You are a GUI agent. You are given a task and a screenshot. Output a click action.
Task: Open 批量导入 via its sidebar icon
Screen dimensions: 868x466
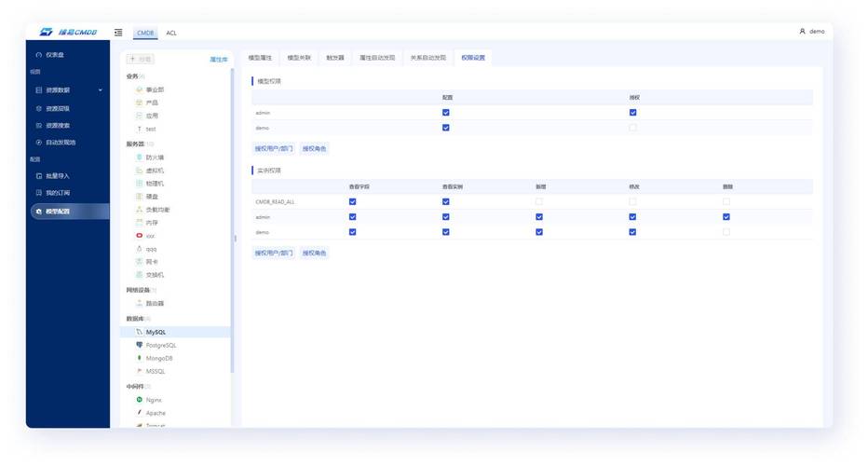(39, 175)
